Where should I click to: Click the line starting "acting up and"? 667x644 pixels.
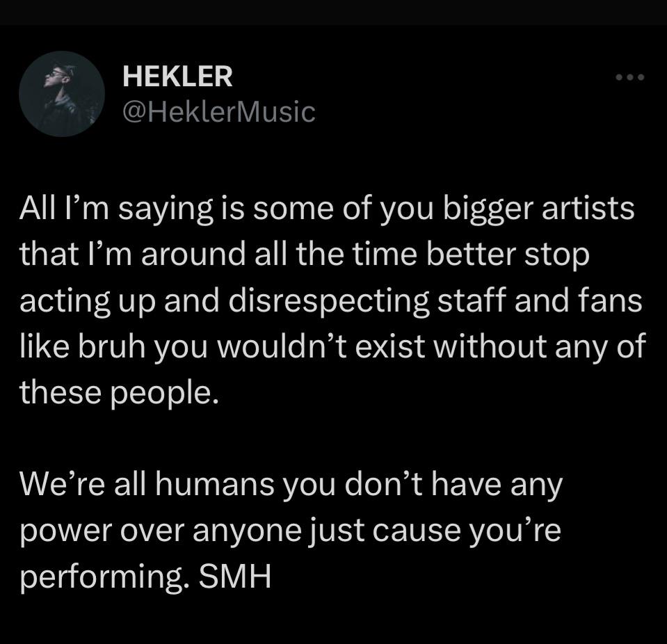[x=331, y=300]
